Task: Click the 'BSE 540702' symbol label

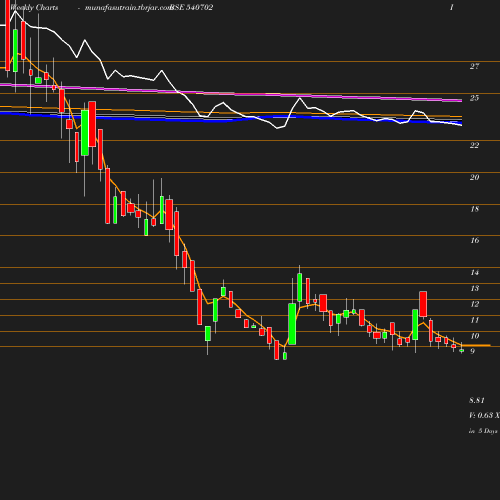Action: (x=192, y=7)
